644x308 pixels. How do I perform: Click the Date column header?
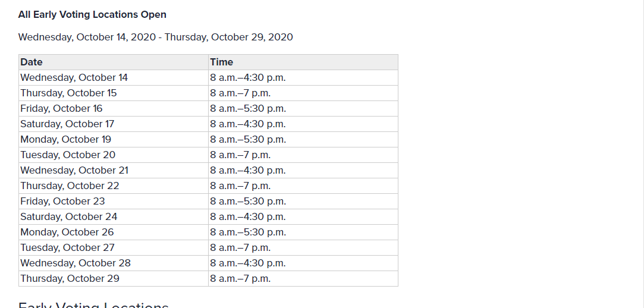click(x=114, y=62)
